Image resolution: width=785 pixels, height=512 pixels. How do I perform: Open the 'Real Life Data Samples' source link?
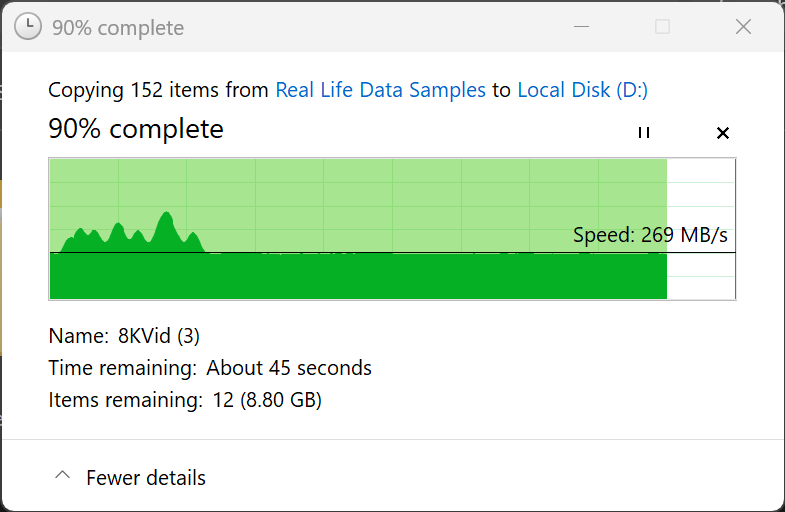[x=380, y=90]
